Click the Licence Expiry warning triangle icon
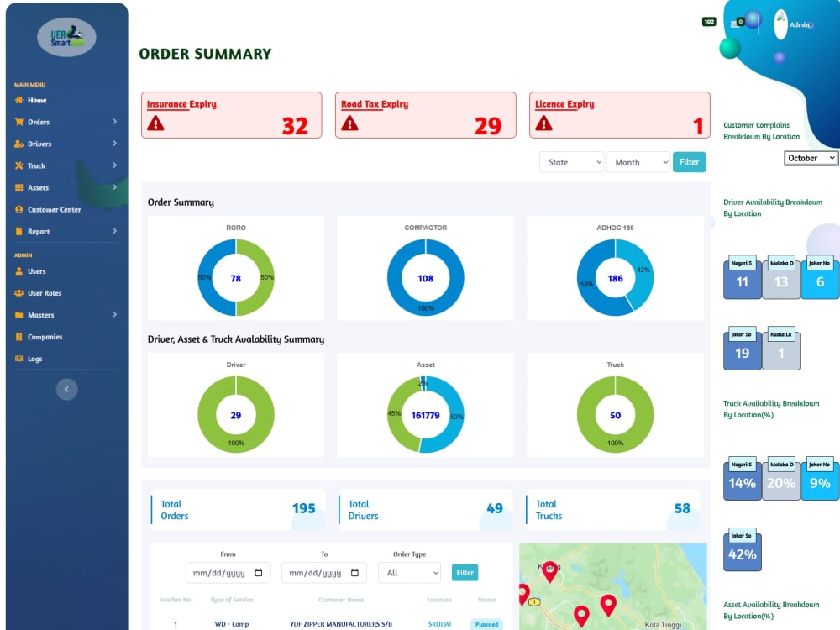The height and width of the screenshot is (630, 840). point(543,123)
